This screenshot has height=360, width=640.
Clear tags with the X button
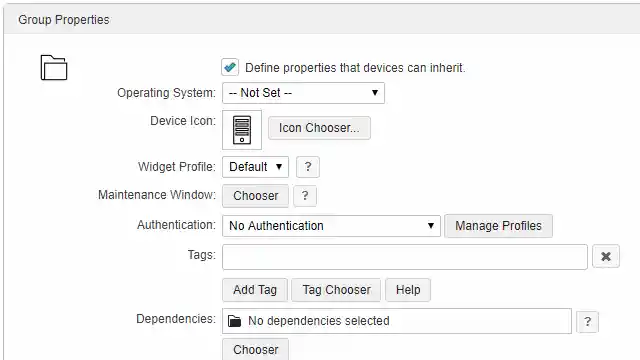coord(606,256)
